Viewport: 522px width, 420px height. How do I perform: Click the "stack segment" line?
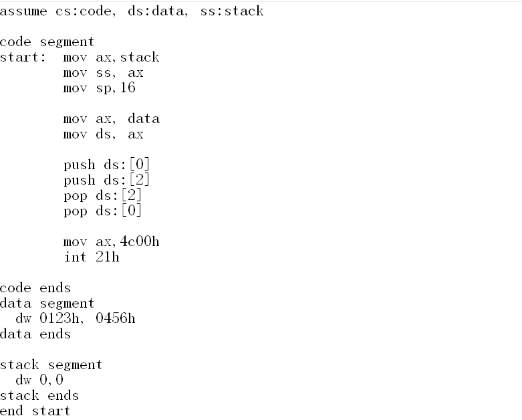pyautogui.click(x=51, y=365)
